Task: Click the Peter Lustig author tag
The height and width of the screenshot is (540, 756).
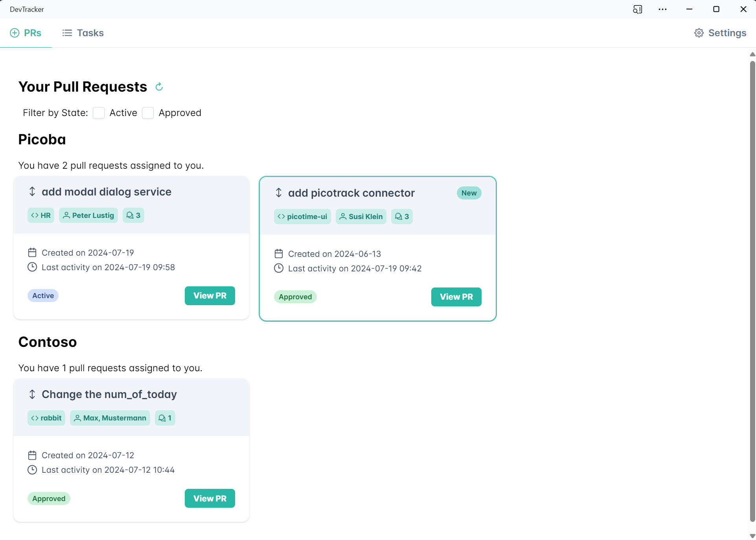Action: [88, 216]
